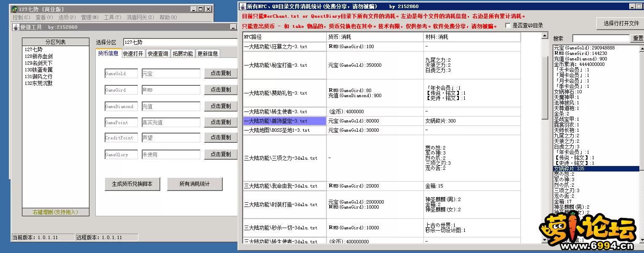The height and width of the screenshot is (253, 644).
Task: Click the statistics window title bar icon
Action: (243, 6)
